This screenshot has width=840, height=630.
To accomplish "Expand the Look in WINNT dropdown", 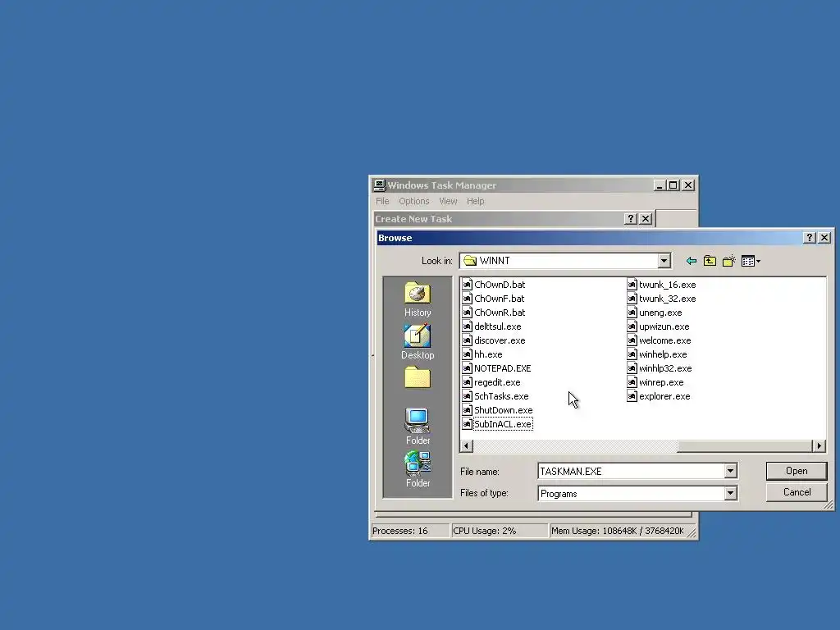I will [x=664, y=261].
